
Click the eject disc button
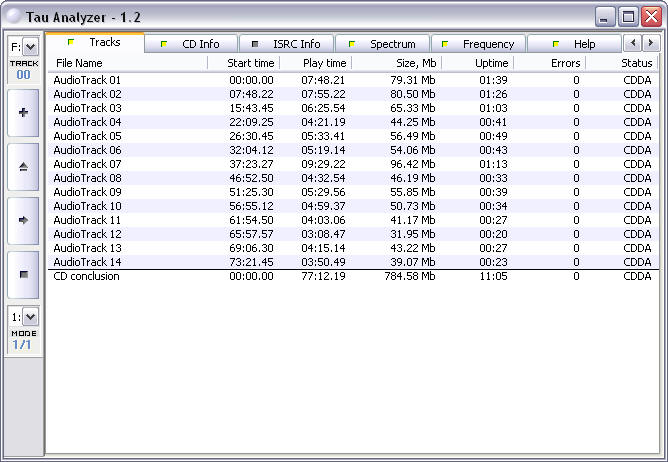pos(23,167)
